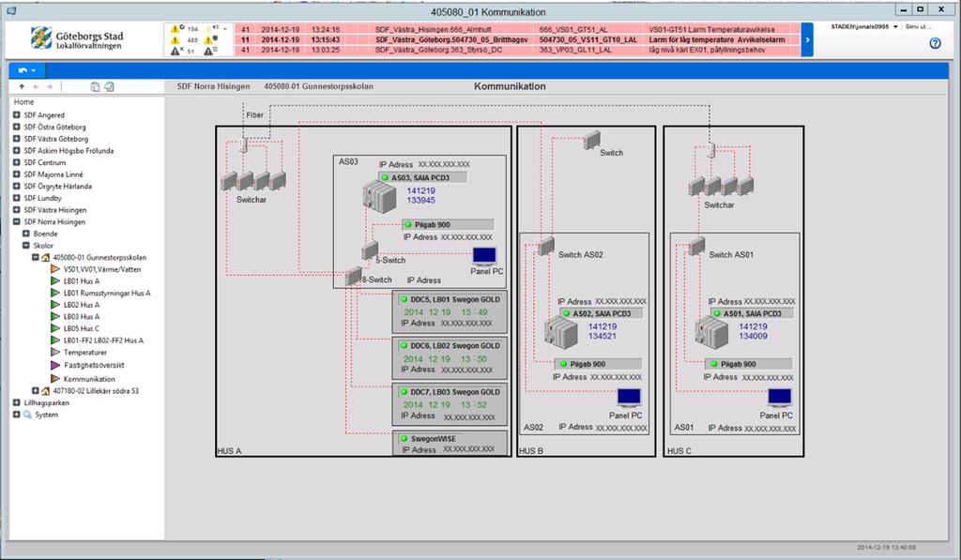The height and width of the screenshot is (560, 961).
Task: Click Home at top of tree
Action: tap(23, 101)
